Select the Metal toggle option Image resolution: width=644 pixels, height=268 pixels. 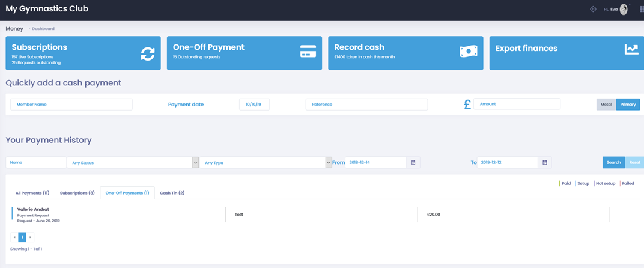point(606,105)
